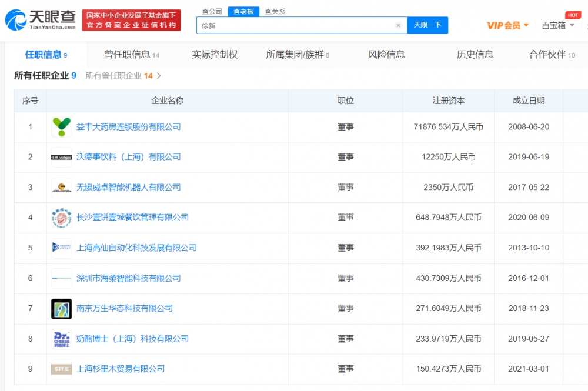Open logo of 沃德事饮料（上海）有限公司
The width and height of the screenshot is (588, 391).
pyautogui.click(x=62, y=157)
